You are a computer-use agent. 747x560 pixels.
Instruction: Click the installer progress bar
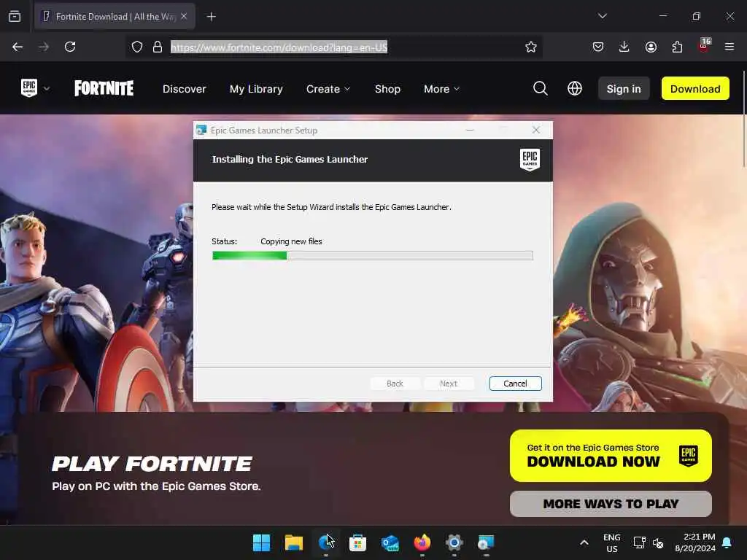tap(373, 256)
